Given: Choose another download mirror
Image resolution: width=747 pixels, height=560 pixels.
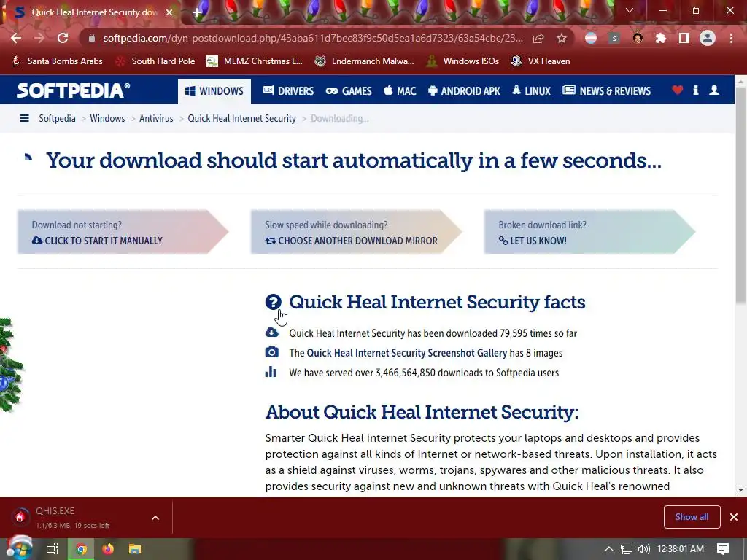Looking at the screenshot, I should (x=356, y=232).
